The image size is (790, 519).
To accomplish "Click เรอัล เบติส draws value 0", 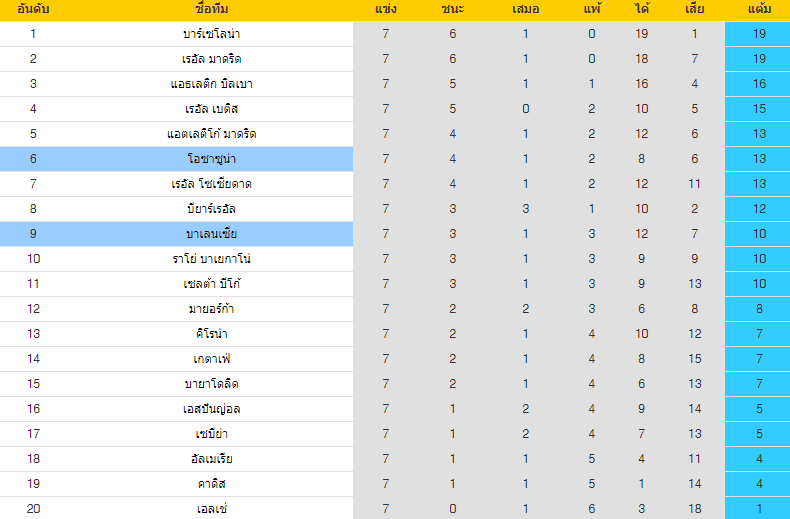I will pos(525,109).
